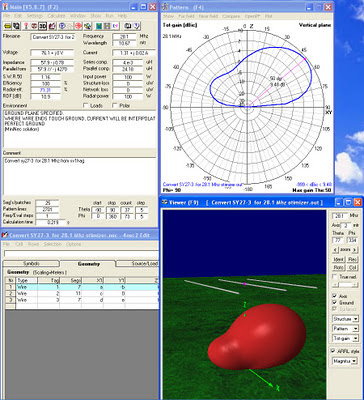Viewport: 364px width, 400px height.
Task: Select row 1 header in Geometry table
Action: 10,287
